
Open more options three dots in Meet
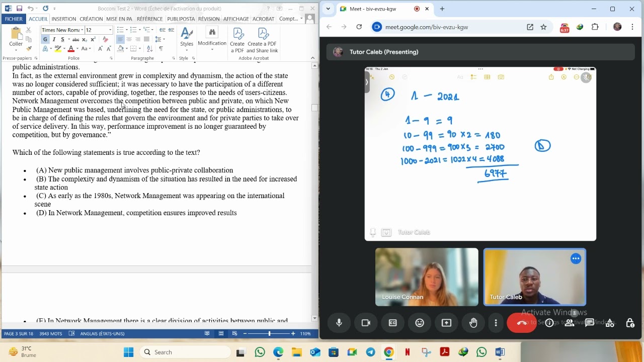pos(496,323)
